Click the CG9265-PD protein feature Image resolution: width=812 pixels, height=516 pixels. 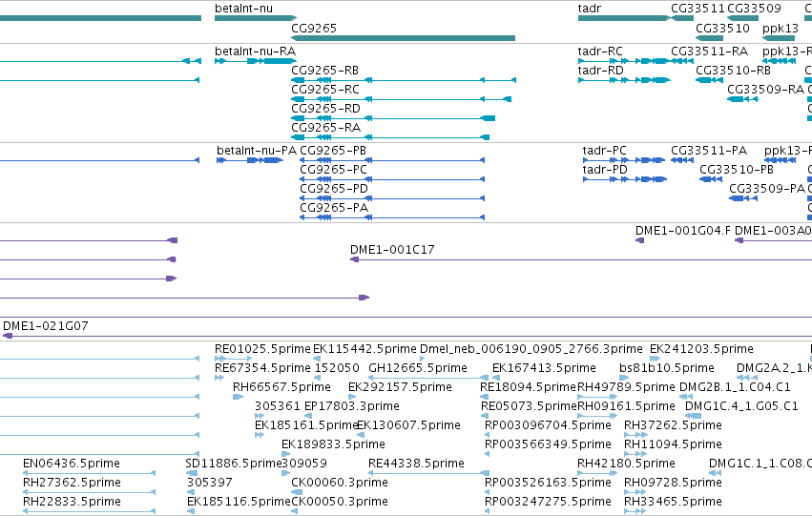tap(392, 198)
